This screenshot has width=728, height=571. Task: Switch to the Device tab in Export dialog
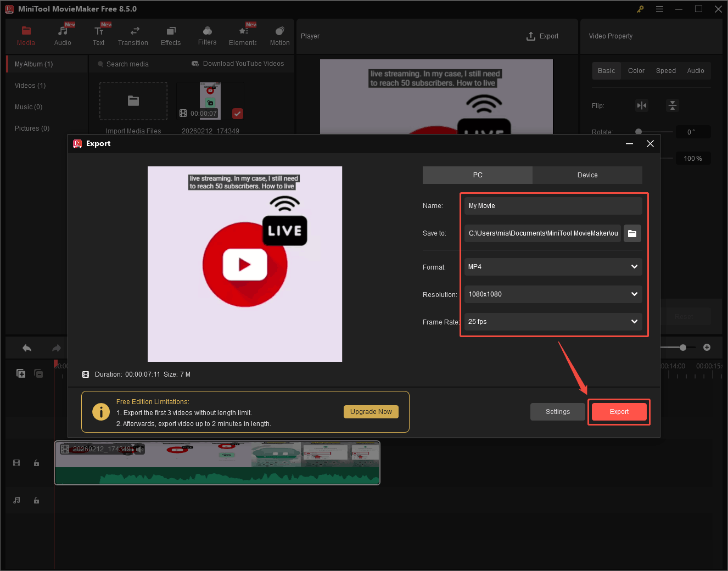587,175
